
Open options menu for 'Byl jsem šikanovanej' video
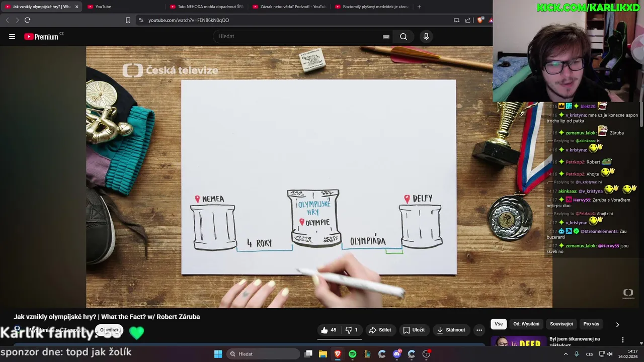623,340
